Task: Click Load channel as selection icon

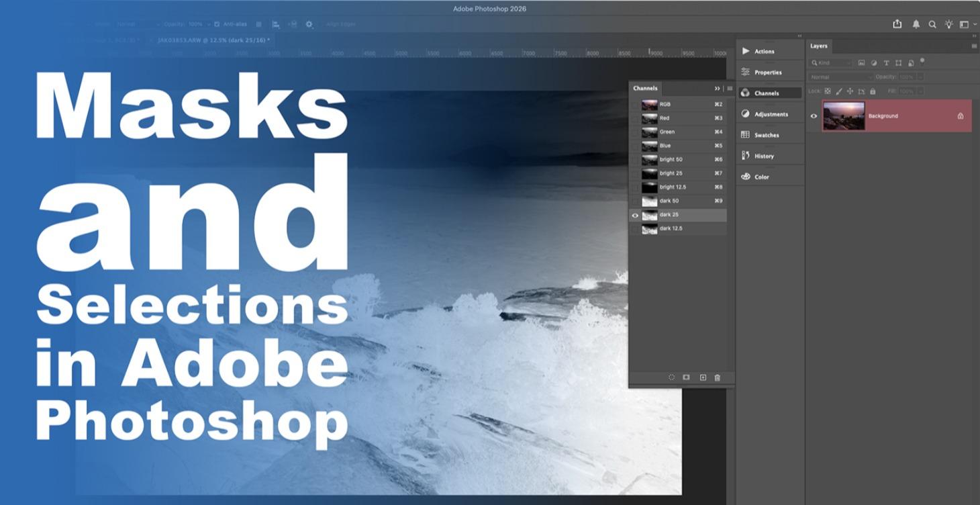Action: 671,377
